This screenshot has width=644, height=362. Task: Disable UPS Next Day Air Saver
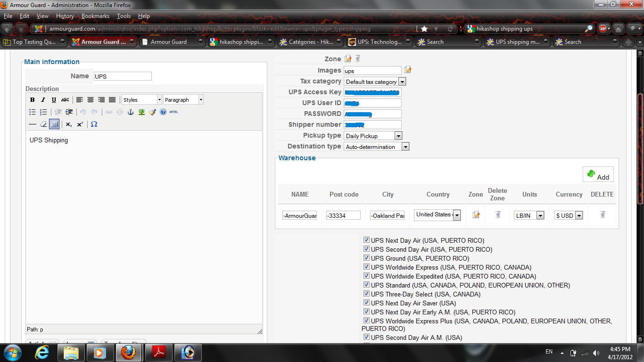(x=366, y=303)
